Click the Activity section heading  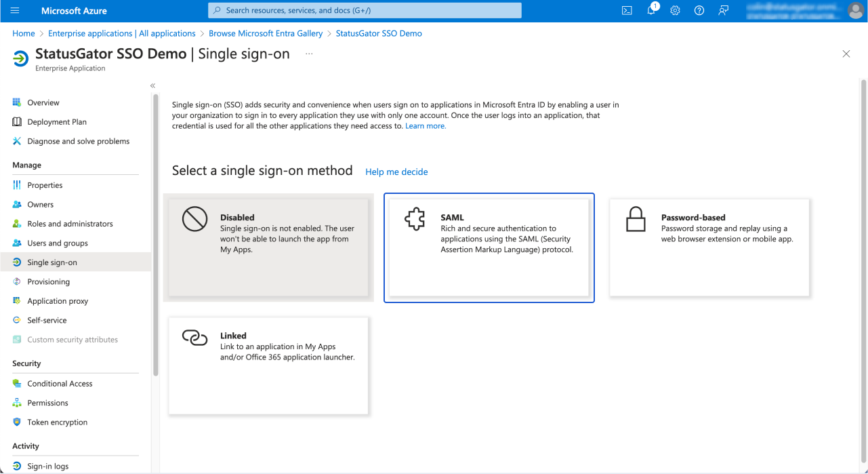pyautogui.click(x=26, y=446)
